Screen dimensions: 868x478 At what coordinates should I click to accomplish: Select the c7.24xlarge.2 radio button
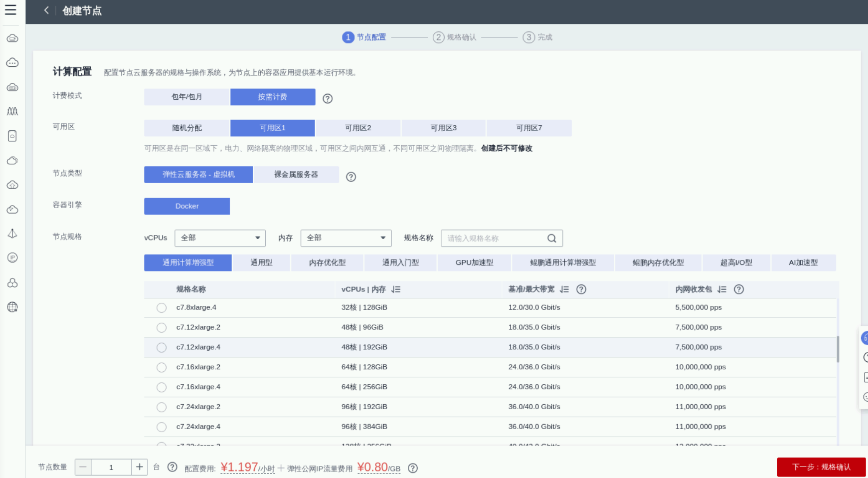click(x=162, y=407)
